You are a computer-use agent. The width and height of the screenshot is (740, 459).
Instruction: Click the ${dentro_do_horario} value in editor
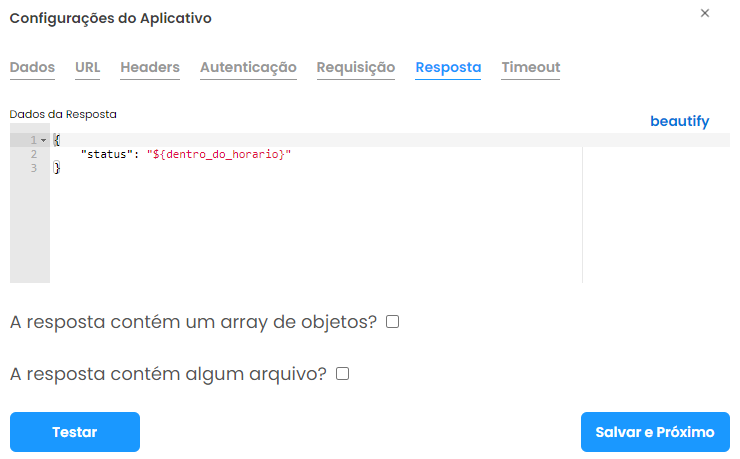(x=218, y=155)
